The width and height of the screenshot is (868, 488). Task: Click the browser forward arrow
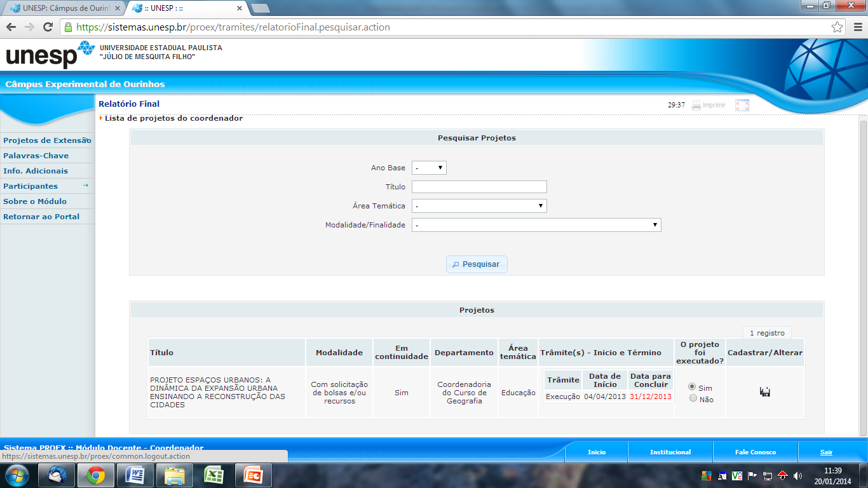(29, 27)
